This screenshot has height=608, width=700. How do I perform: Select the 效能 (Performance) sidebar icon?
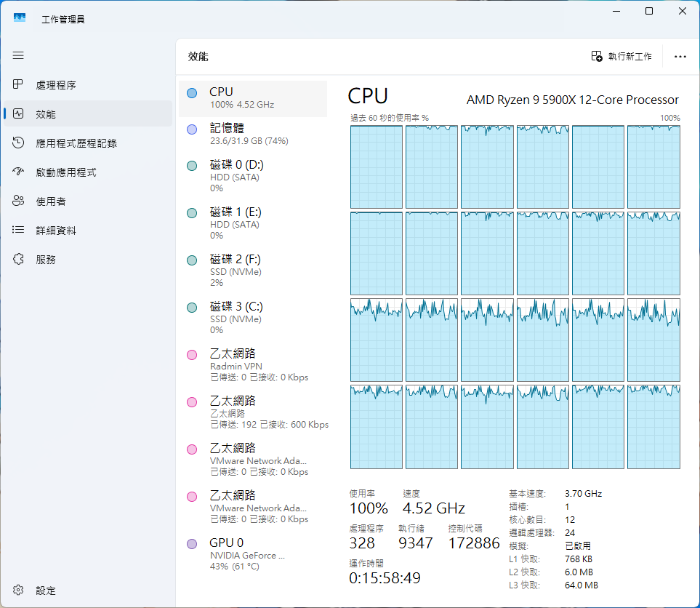[x=18, y=114]
